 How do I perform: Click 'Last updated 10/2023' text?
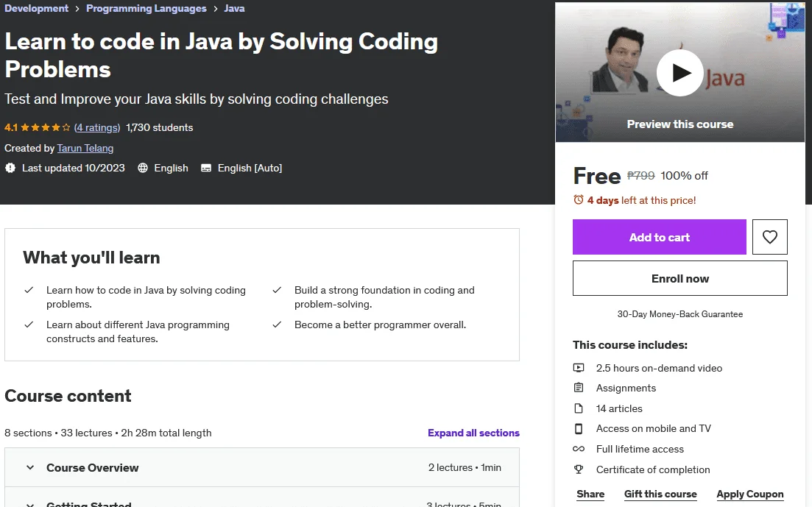tap(74, 168)
